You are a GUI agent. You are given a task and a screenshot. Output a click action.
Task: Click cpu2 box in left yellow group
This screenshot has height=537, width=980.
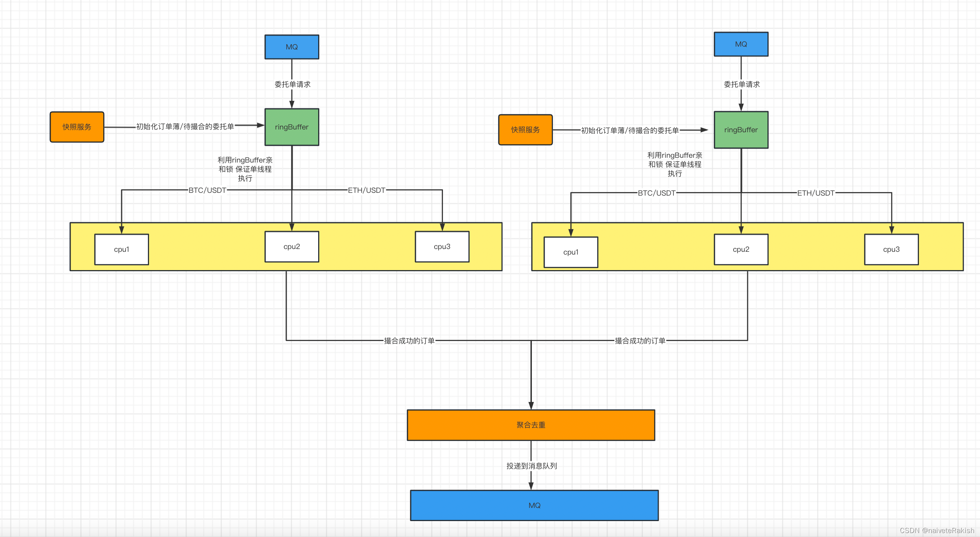[292, 247]
